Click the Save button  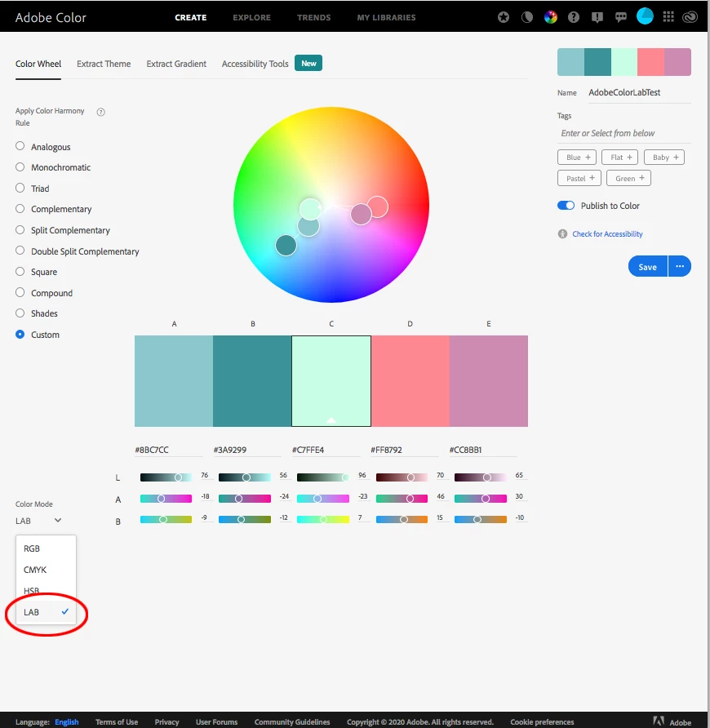click(x=648, y=267)
